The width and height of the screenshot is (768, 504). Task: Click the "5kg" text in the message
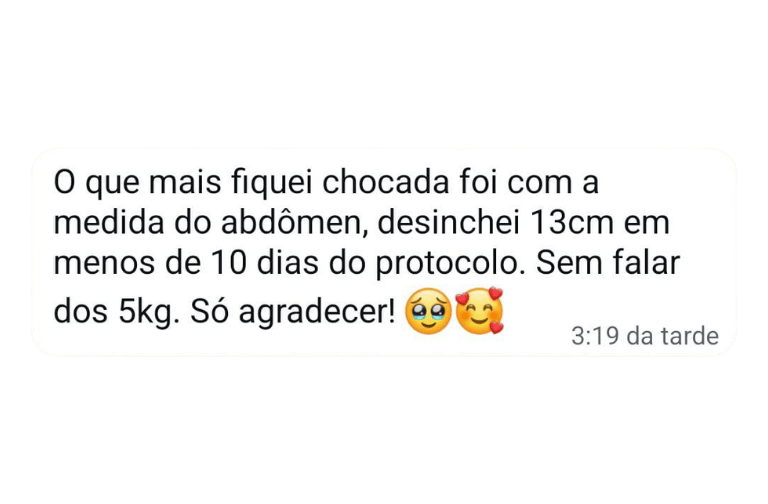(146, 312)
